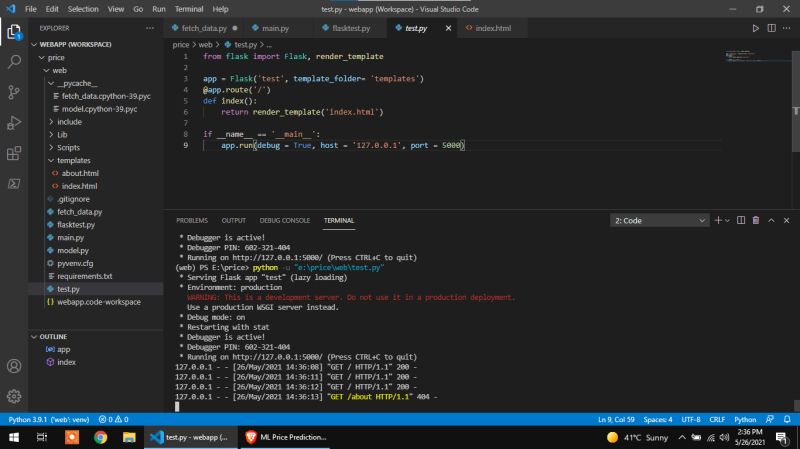Viewport: 800px width, 449px height.
Task: Launch Chrome from the taskbar
Action: 101,437
